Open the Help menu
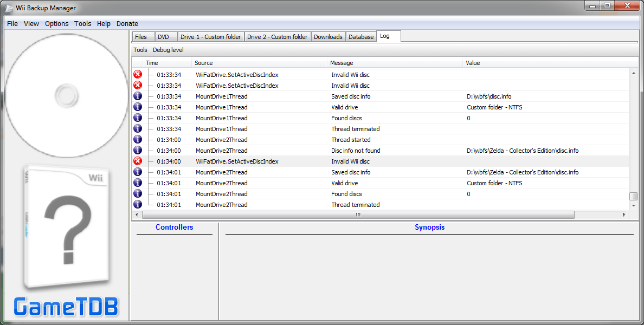This screenshot has width=644, height=325. [104, 23]
